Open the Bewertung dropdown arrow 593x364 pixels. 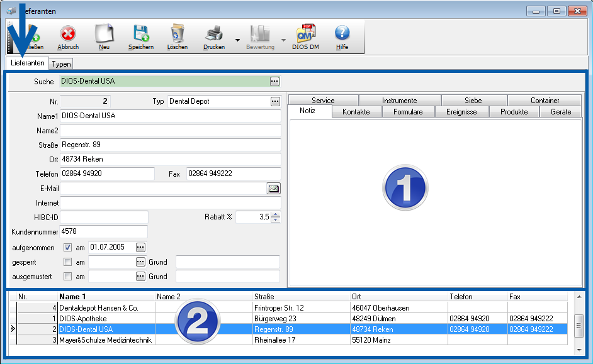pyautogui.click(x=283, y=40)
